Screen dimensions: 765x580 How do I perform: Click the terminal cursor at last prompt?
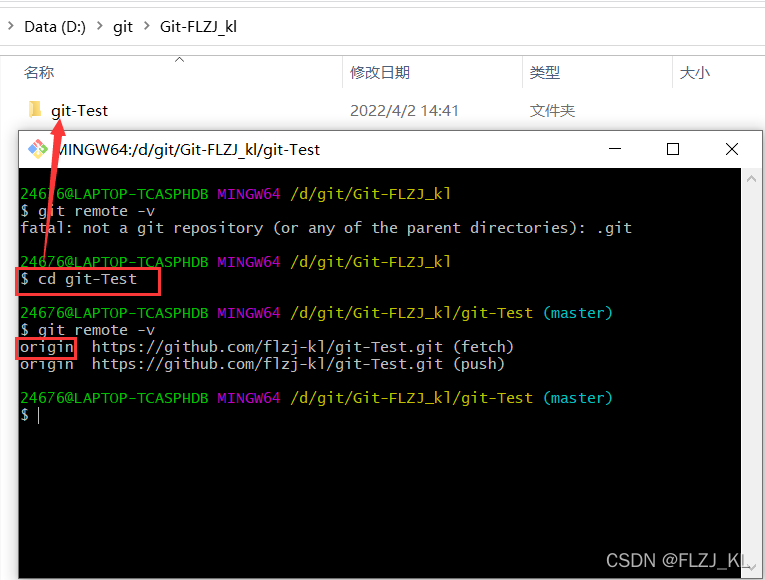[39, 415]
